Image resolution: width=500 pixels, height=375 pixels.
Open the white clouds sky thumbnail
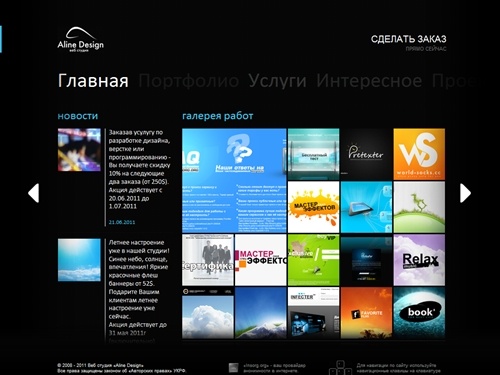click(x=208, y=313)
